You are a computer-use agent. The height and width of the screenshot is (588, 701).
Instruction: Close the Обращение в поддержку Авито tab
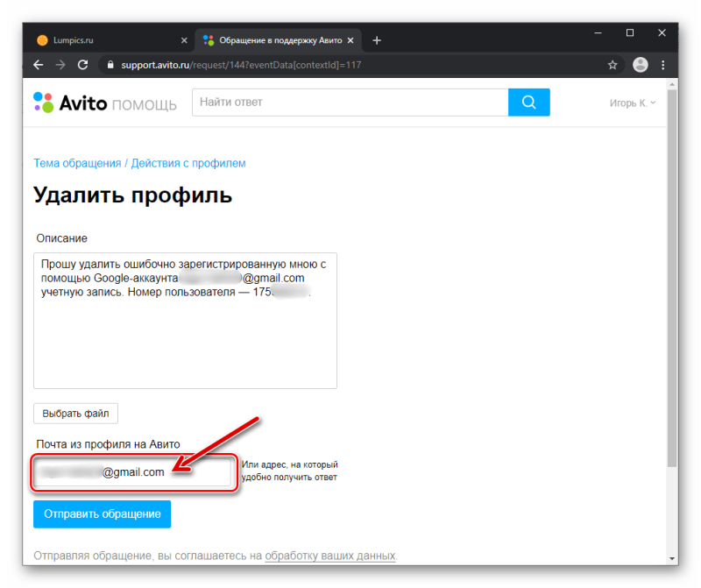coord(350,40)
